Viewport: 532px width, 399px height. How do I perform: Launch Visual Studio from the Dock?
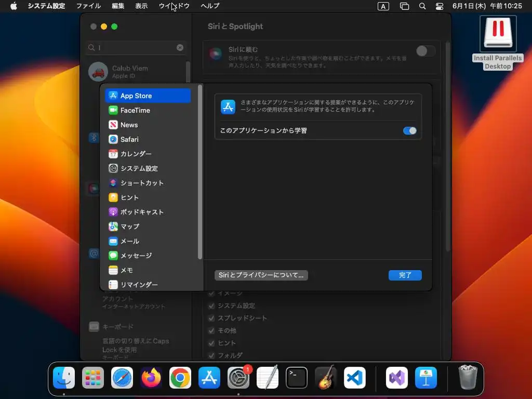(x=396, y=378)
